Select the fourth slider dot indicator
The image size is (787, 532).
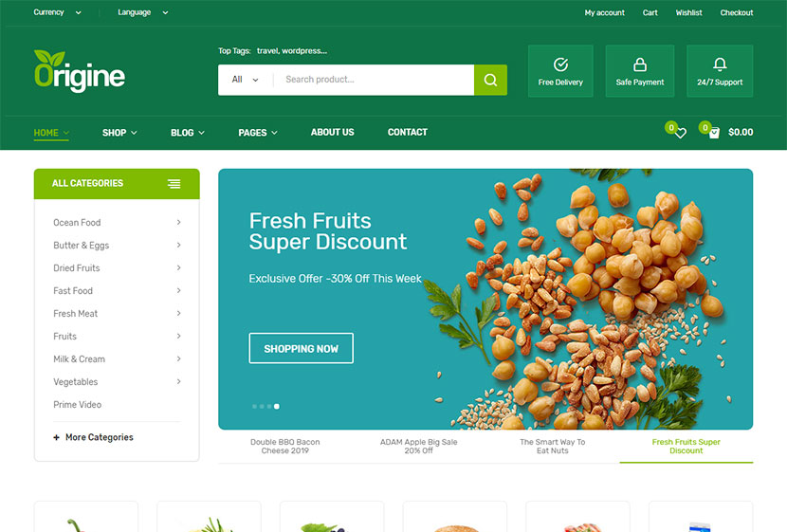pyautogui.click(x=277, y=407)
